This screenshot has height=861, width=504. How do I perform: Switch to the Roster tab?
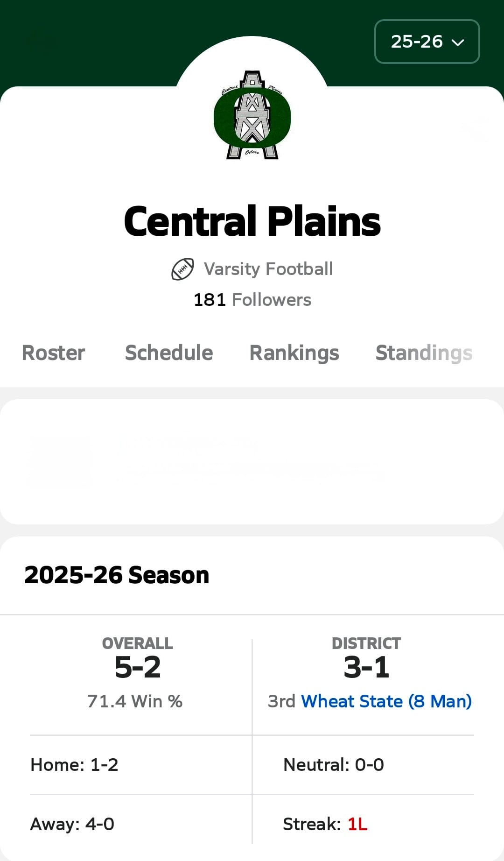pos(54,353)
